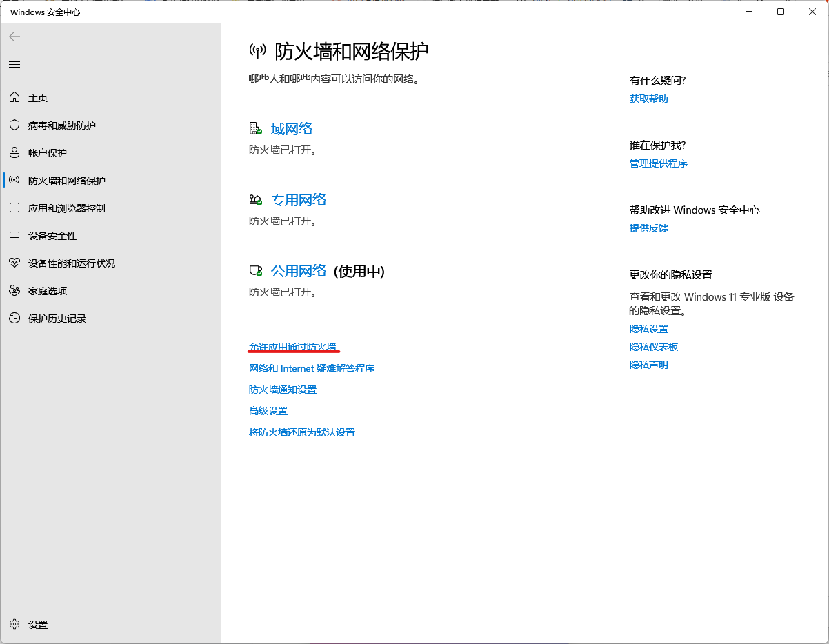
Task: Open 网络和 Internet 疑难解答程序 link
Action: pyautogui.click(x=312, y=368)
